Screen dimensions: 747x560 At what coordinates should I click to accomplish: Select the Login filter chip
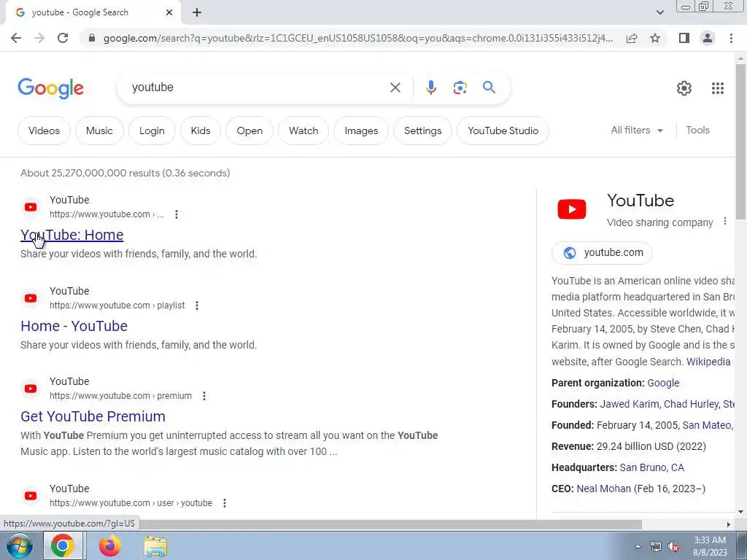point(152,131)
